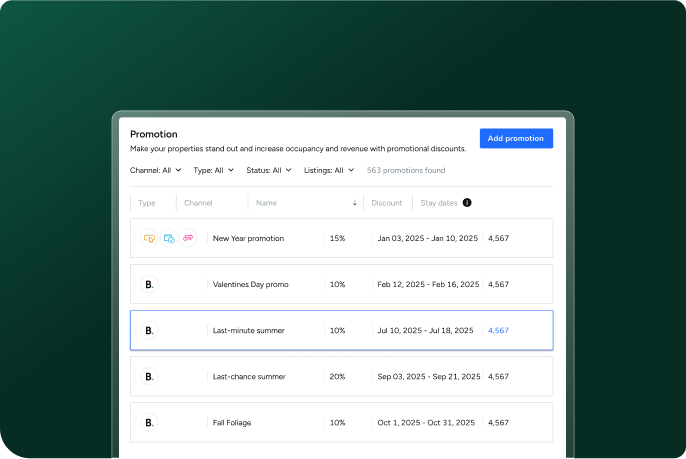
Task: Click Booking.com icon for Last-minute summer
Action: [149, 330]
